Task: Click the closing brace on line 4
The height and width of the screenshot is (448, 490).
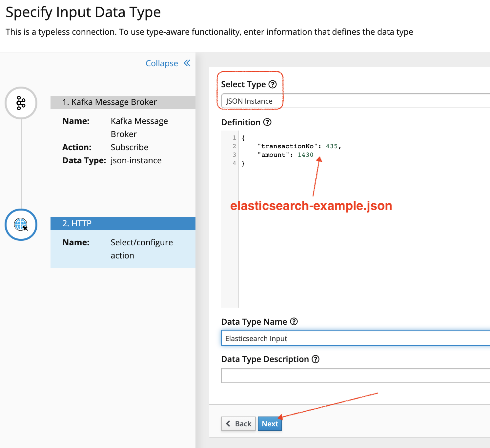Action: click(243, 163)
